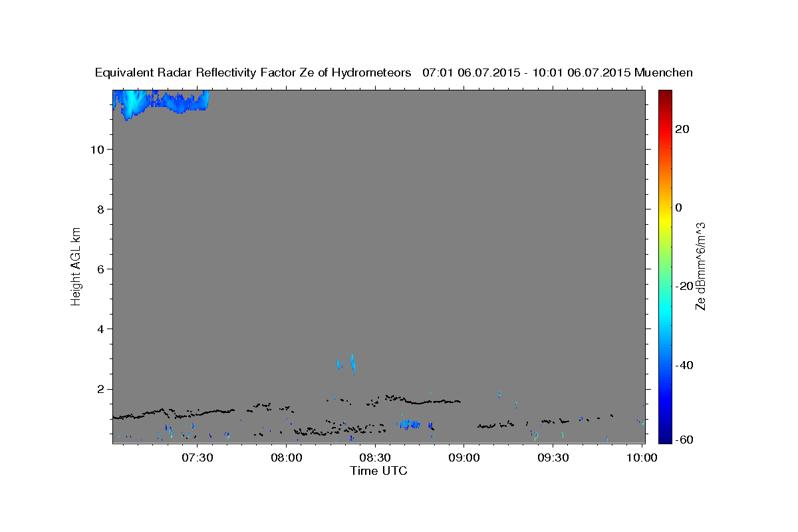Click the '07:30' time axis label

[x=198, y=458]
